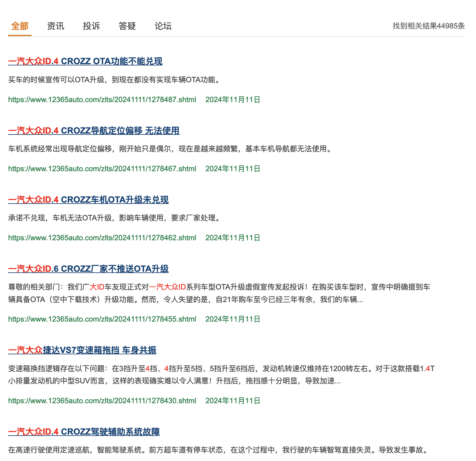Open result 一汽大众捷达VS7变速箱拖挡 车身共振
The height and width of the screenshot is (461, 476).
point(82,350)
